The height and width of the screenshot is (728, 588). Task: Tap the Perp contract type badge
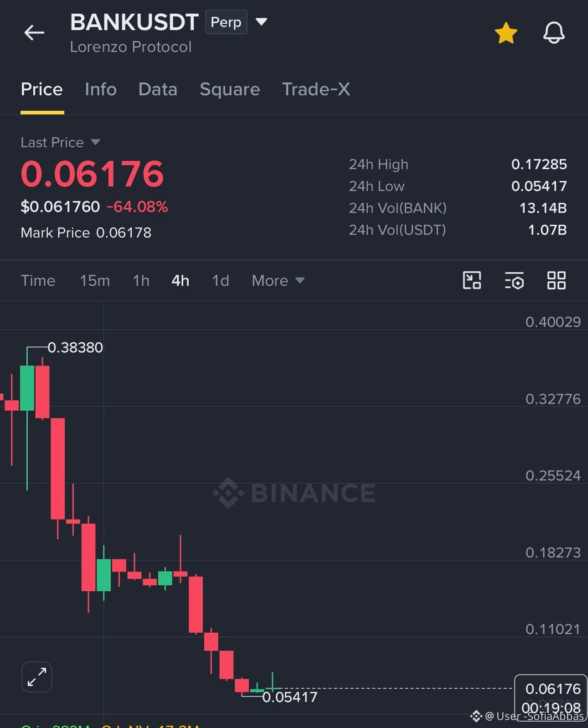tap(226, 22)
